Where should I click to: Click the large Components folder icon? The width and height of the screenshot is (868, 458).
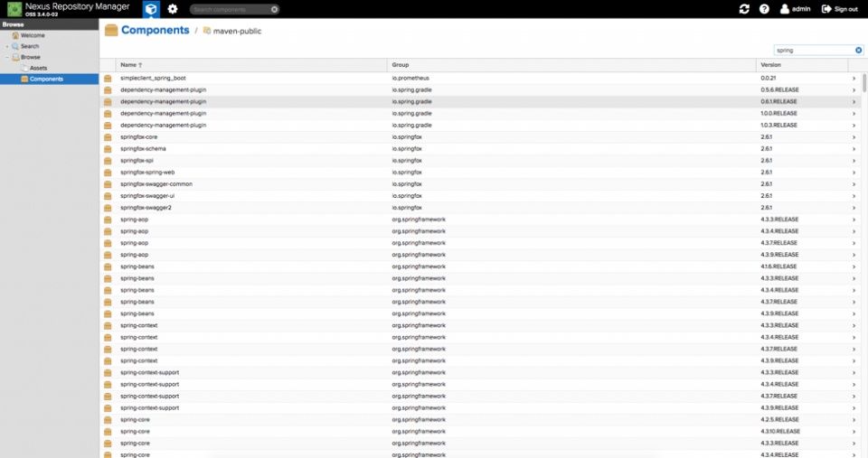tap(111, 30)
